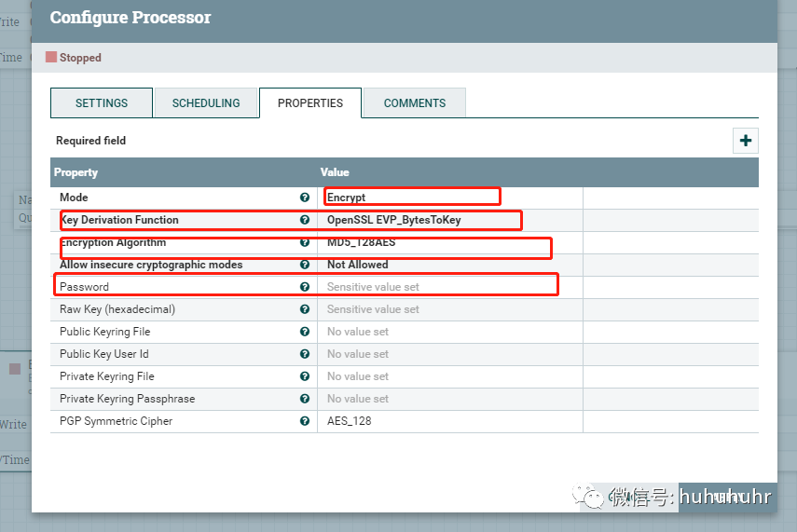This screenshot has width=797, height=532.
Task: Switch to the Settings tab
Action: [x=102, y=103]
